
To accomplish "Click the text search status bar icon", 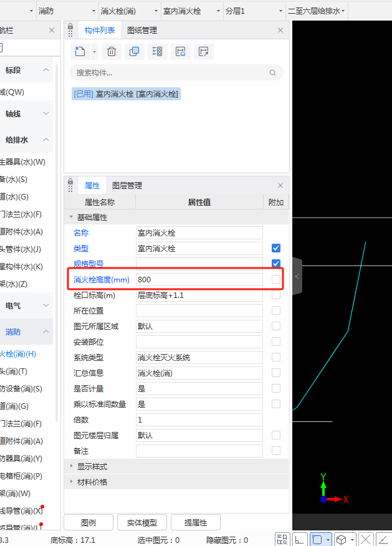I will click(282, 540).
